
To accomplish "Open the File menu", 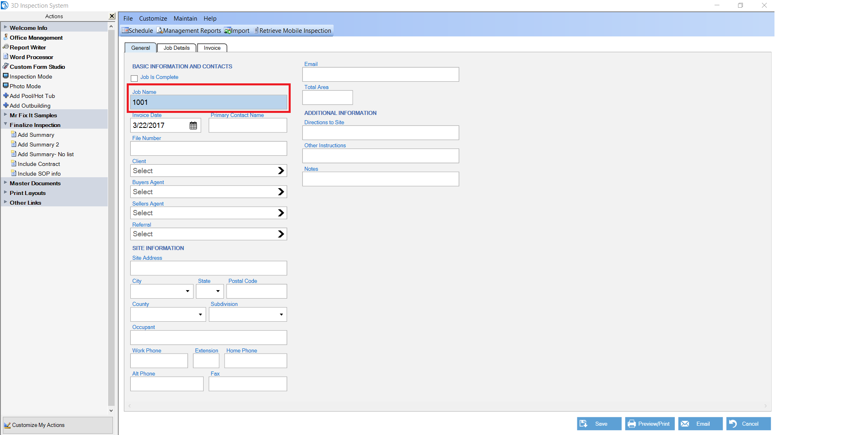I will [128, 19].
